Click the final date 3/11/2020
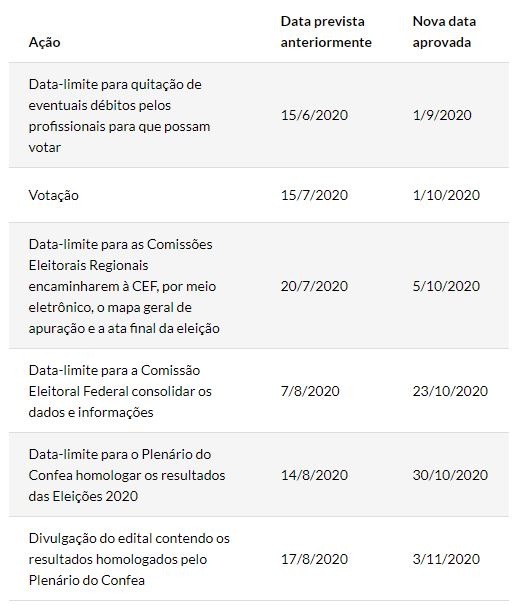This screenshot has height=605, width=521. [446, 559]
